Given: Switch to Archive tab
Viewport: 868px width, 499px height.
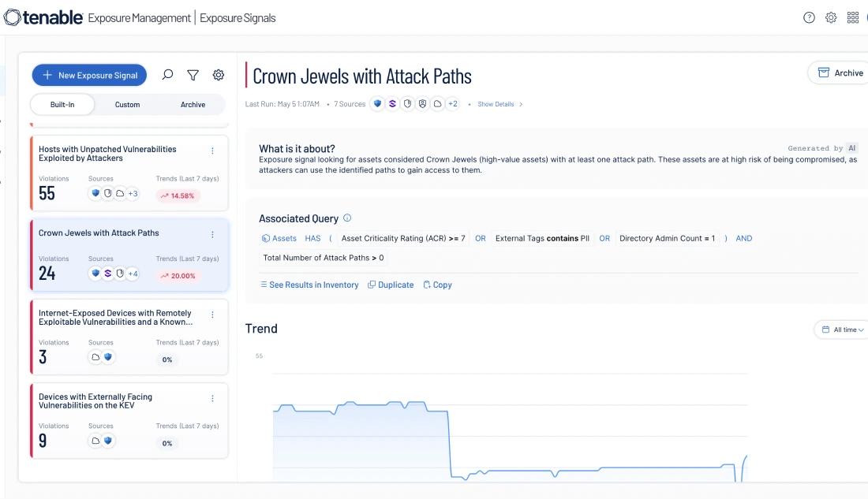Looking at the screenshot, I should (x=193, y=105).
